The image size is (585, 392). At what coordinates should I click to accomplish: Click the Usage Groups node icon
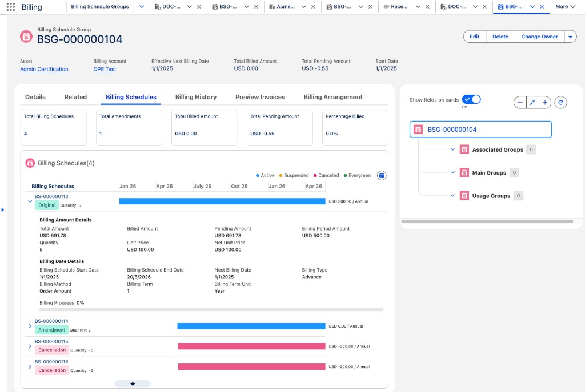tap(464, 196)
